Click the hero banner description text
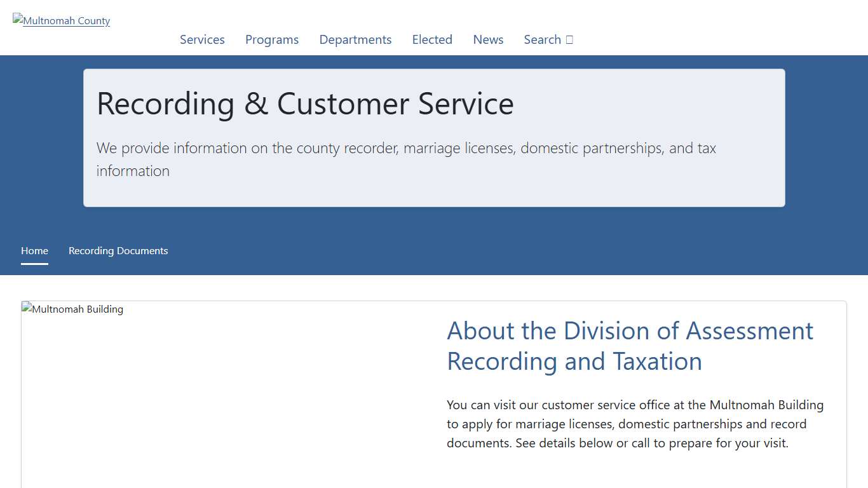The width and height of the screenshot is (868, 488). pyautogui.click(x=406, y=159)
